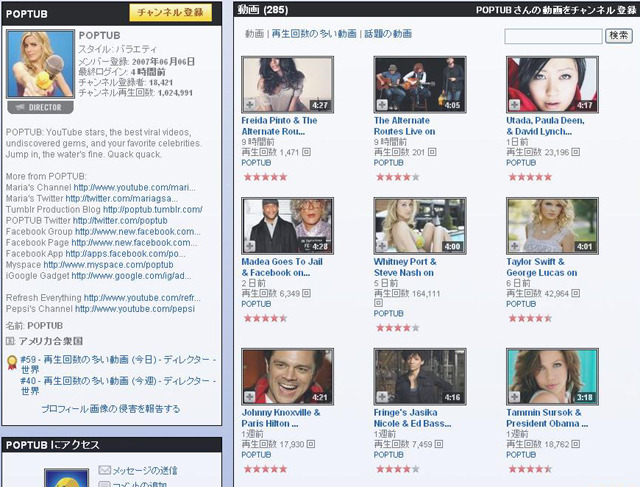Image resolution: width=640 pixels, height=487 pixels.
Task: Open Johnny Knoxville video thumbnail
Action: 287,376
